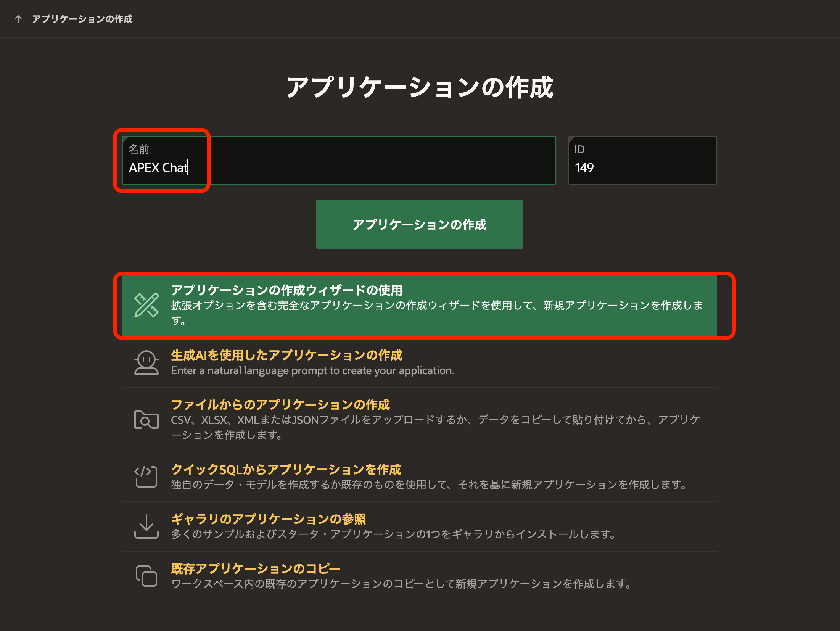Image resolution: width=840 pixels, height=631 pixels.
Task: Click the copy application icon
Action: coord(146,576)
